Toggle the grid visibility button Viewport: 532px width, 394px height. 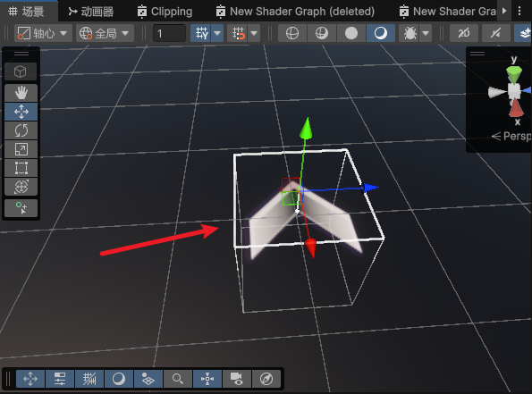pyautogui.click(x=201, y=33)
